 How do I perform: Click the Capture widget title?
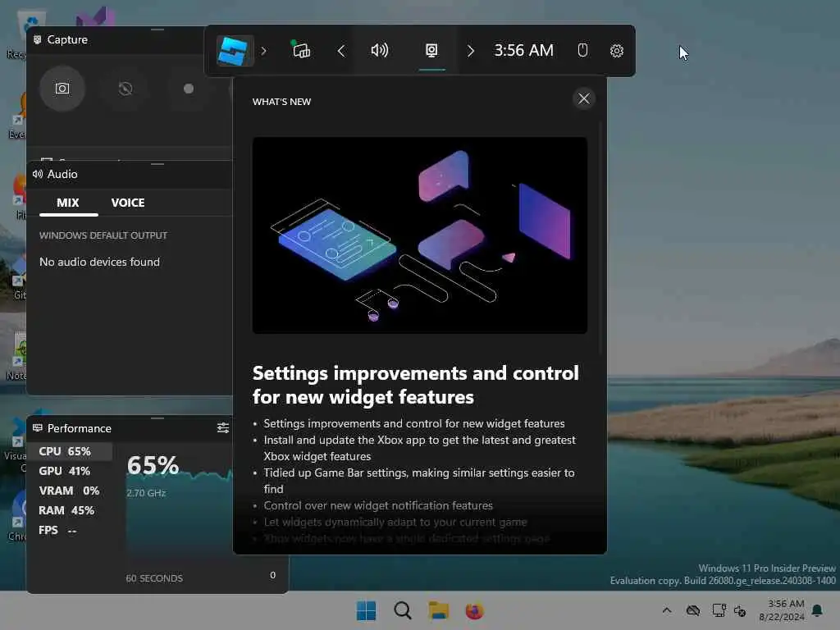(67, 39)
